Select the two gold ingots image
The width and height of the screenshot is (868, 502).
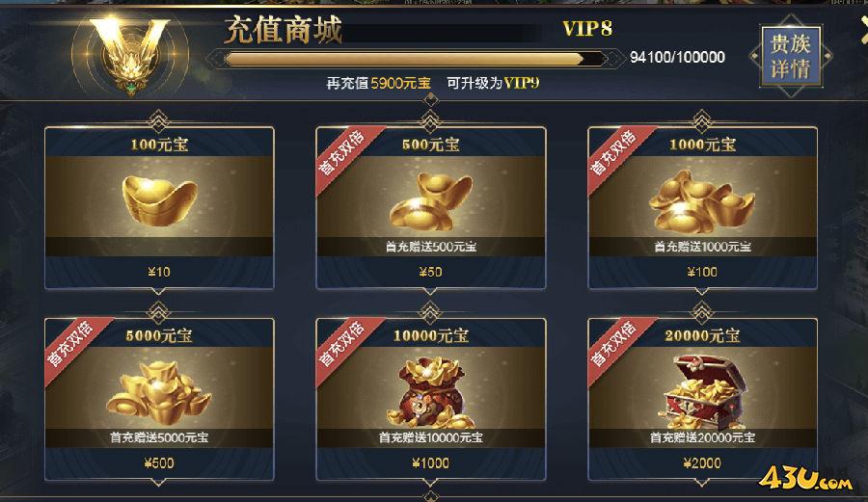[431, 200]
